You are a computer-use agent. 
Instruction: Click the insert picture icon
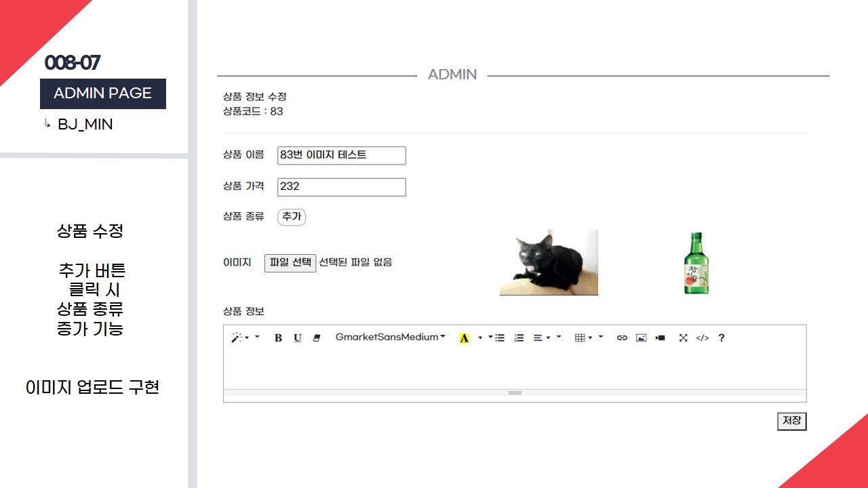(641, 338)
